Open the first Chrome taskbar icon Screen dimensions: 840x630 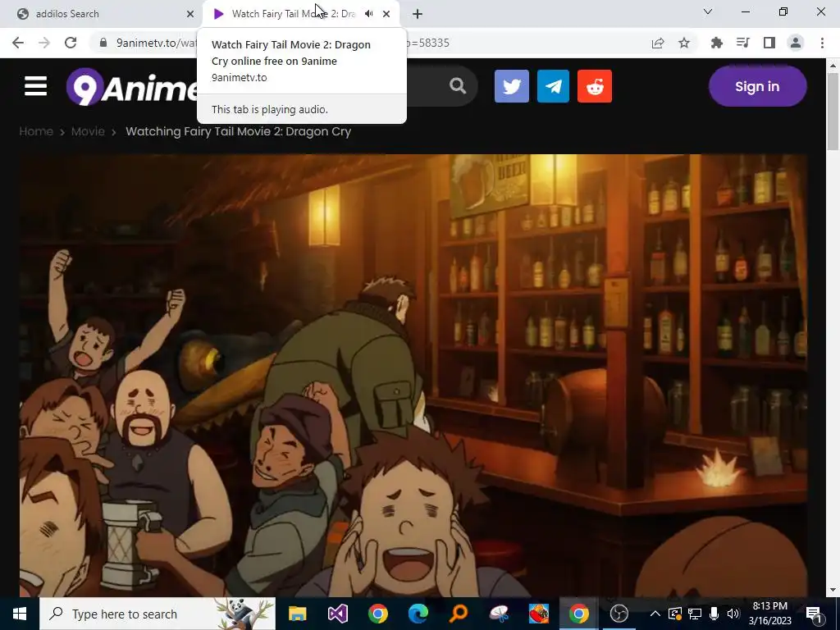(377, 614)
